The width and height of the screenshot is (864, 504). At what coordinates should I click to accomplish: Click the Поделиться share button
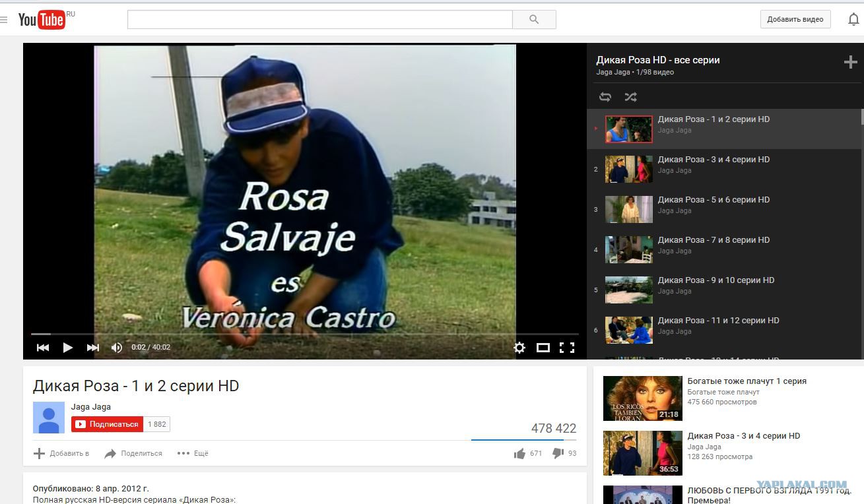click(133, 453)
